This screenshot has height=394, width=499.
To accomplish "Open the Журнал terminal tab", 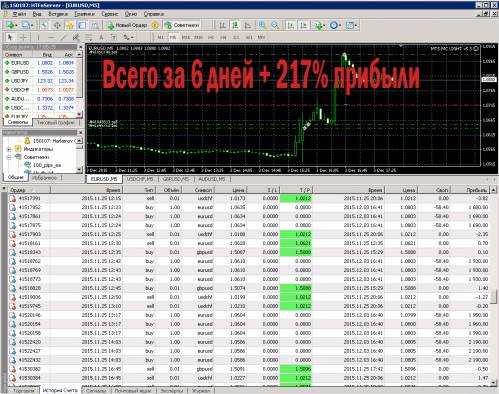I will [x=201, y=390].
